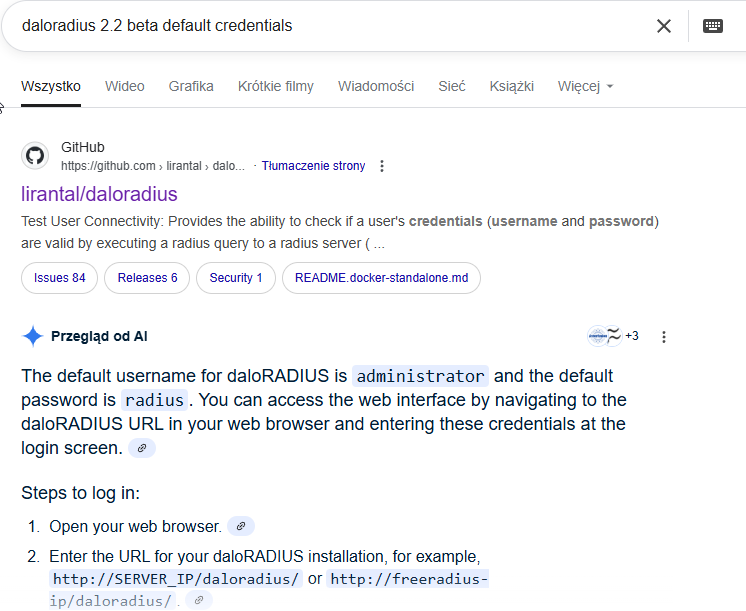Switch to the Wideo tab
The width and height of the screenshot is (746, 611).
click(x=125, y=87)
